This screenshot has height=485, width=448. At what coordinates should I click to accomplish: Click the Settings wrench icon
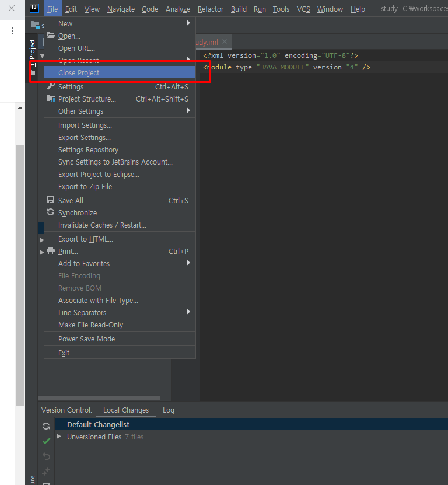pyautogui.click(x=51, y=86)
